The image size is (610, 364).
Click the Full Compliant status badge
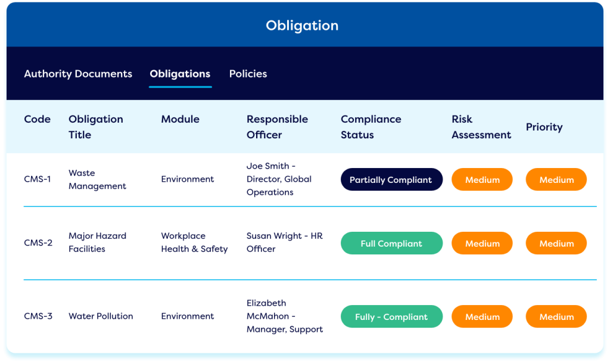(391, 244)
